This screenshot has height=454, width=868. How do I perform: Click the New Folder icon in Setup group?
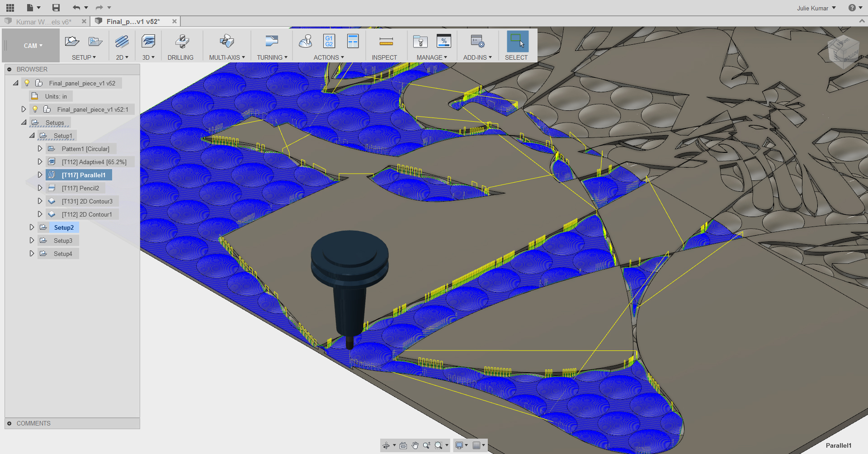point(95,42)
